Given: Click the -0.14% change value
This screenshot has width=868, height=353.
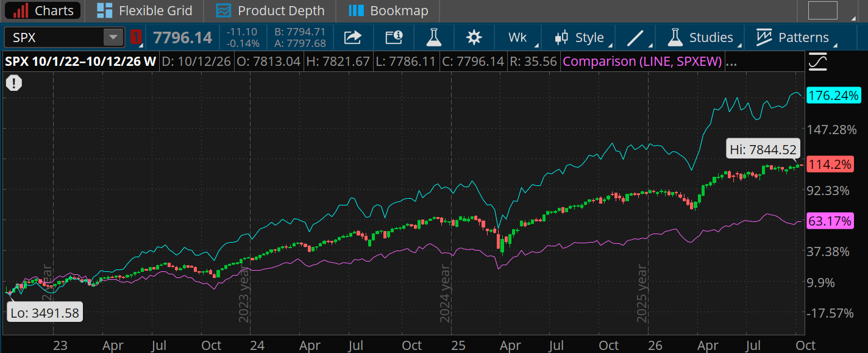Looking at the screenshot, I should point(244,43).
